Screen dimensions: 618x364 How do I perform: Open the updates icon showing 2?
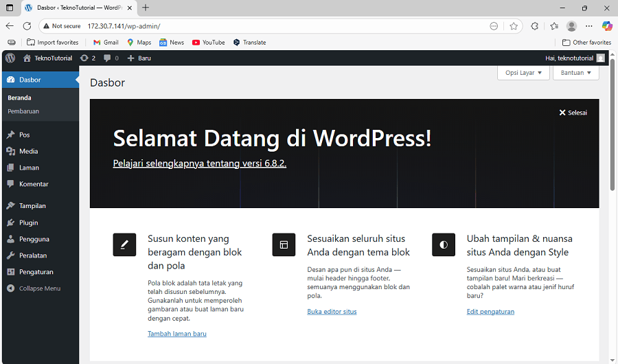click(x=84, y=58)
